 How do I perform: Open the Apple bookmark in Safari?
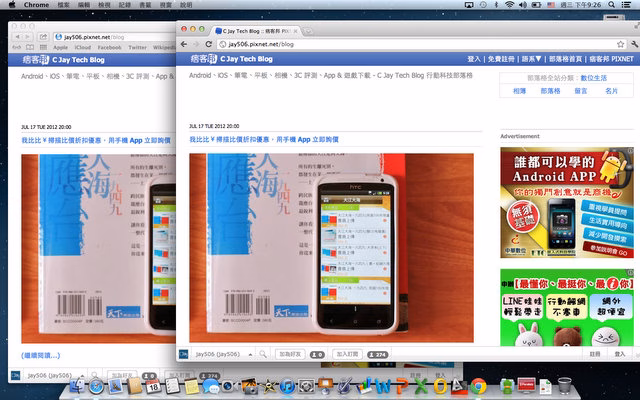coord(60,47)
